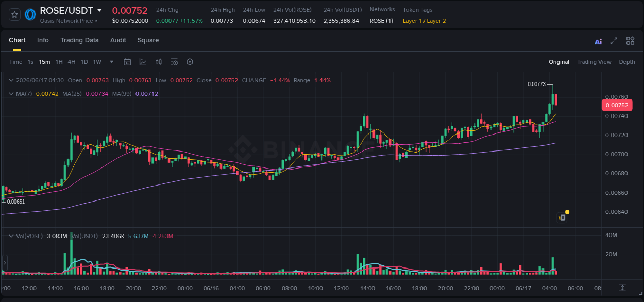Click the auto-fit vertical scale icon
Screen dimensions: 644x302
622,287
